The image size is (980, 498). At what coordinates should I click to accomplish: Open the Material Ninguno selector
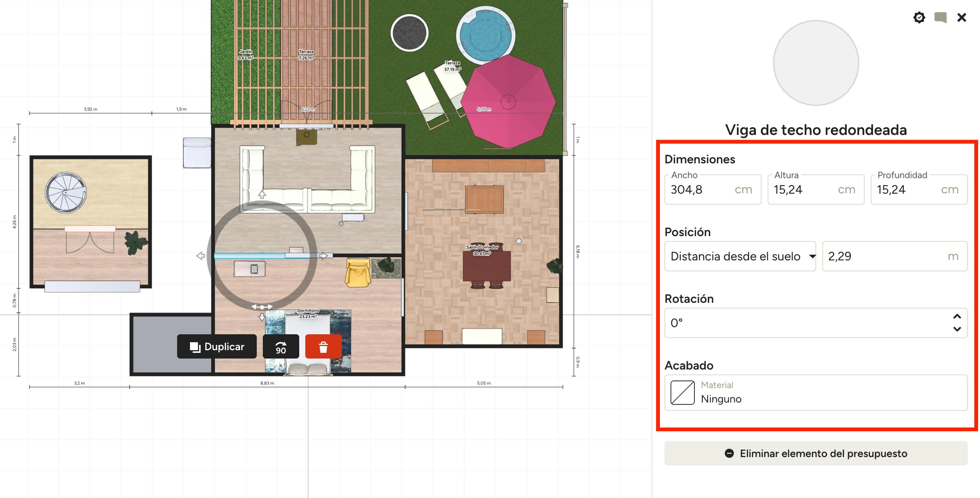pos(816,392)
